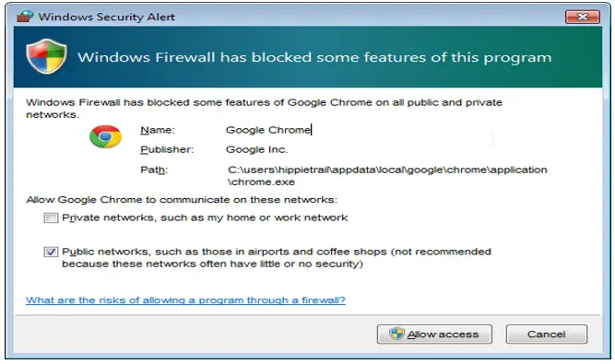Screen dimensions: 615x364
Task: Enable the Private networks checkbox
Action: coord(51,217)
